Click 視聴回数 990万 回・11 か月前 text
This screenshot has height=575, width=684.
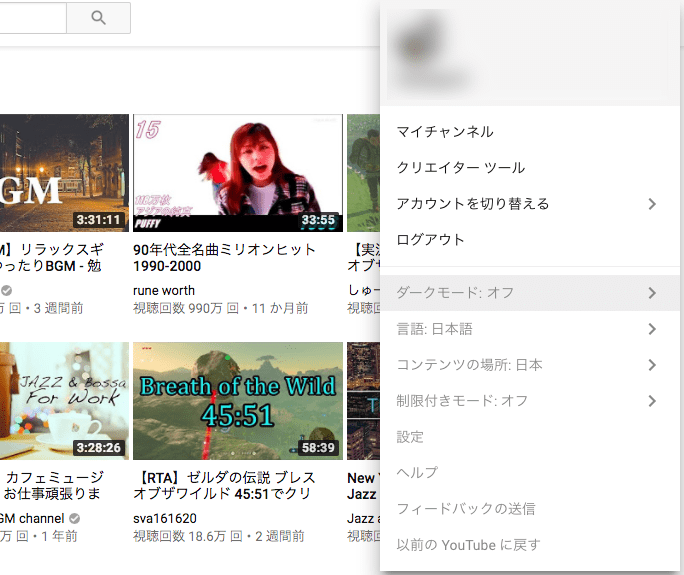tap(221, 308)
